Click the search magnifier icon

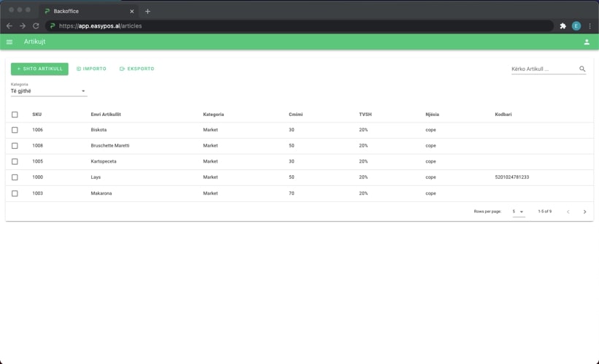tap(582, 69)
